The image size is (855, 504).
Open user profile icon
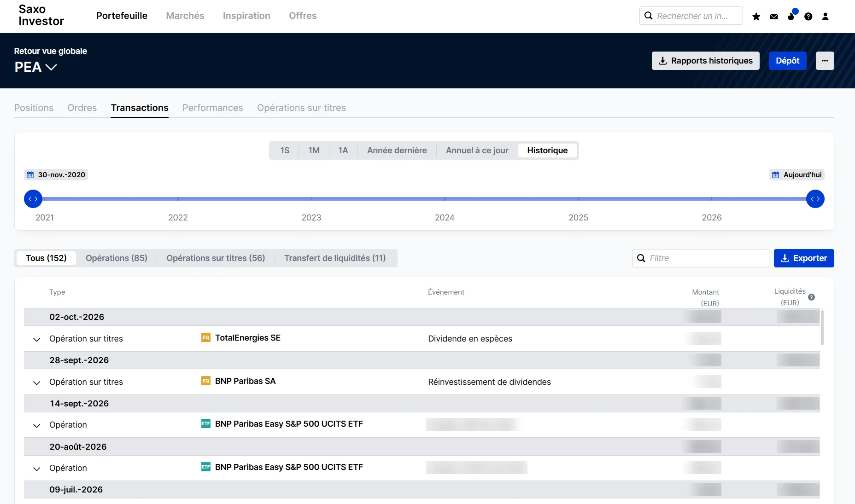click(x=825, y=17)
